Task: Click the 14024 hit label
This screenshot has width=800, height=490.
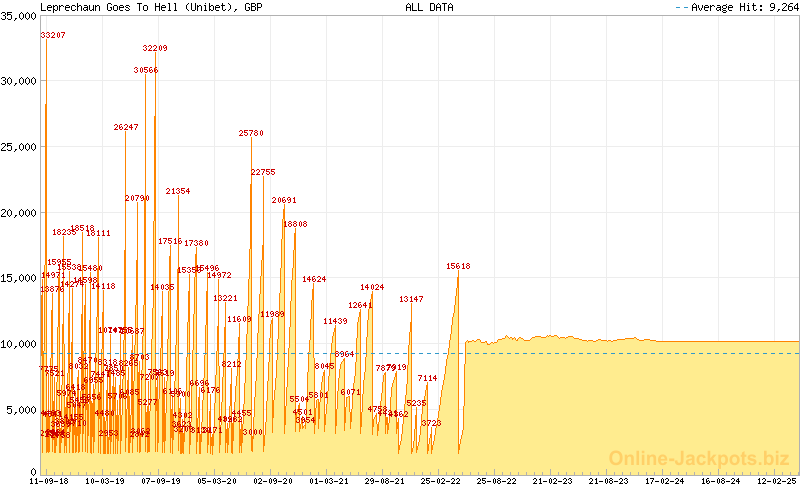Action: [x=372, y=287]
